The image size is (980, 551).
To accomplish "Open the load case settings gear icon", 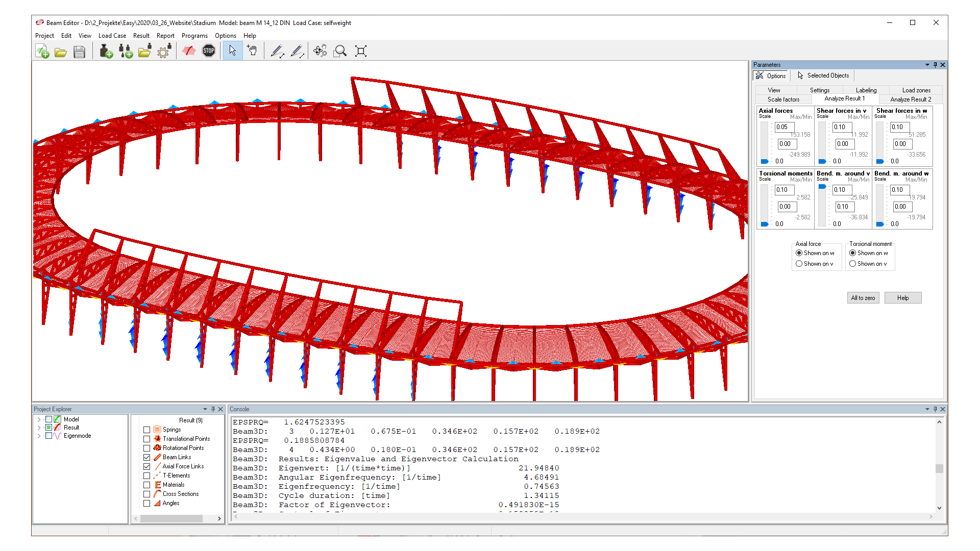I will click(163, 52).
